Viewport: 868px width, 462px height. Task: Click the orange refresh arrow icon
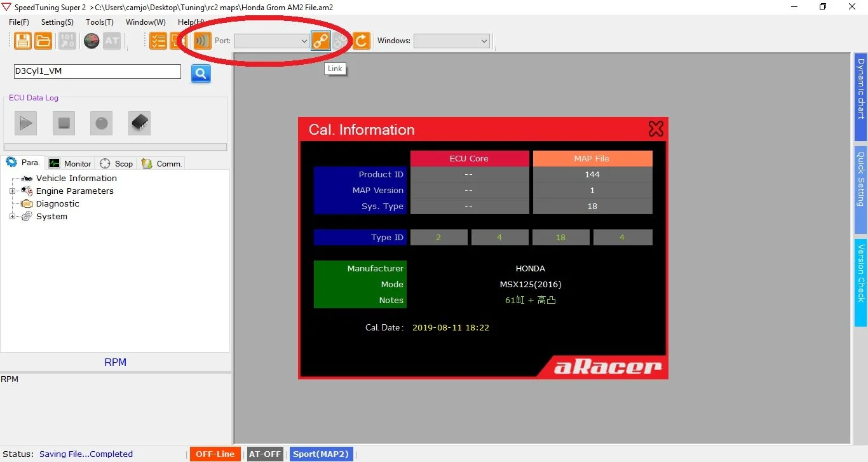coord(362,41)
